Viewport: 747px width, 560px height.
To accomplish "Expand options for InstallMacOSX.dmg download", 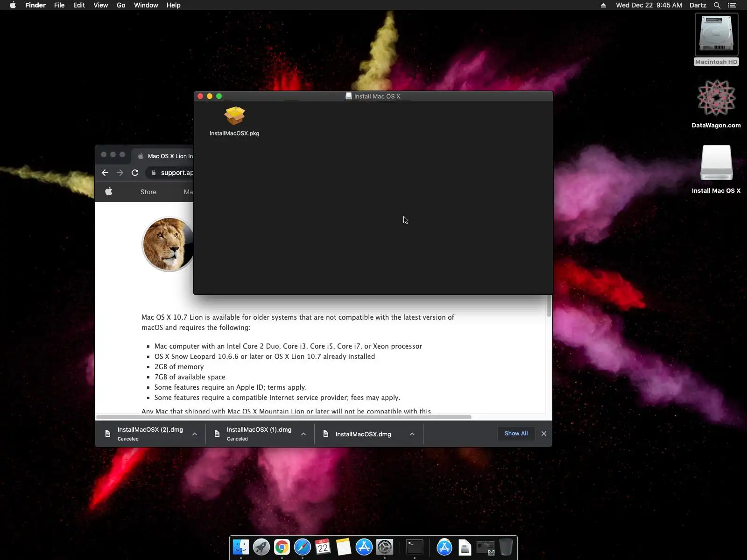I will coord(412,434).
